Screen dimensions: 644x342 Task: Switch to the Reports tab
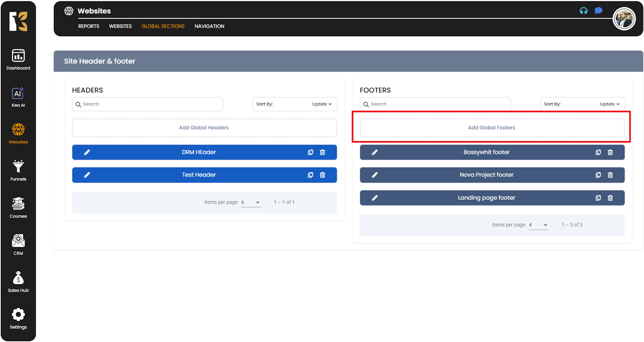89,26
